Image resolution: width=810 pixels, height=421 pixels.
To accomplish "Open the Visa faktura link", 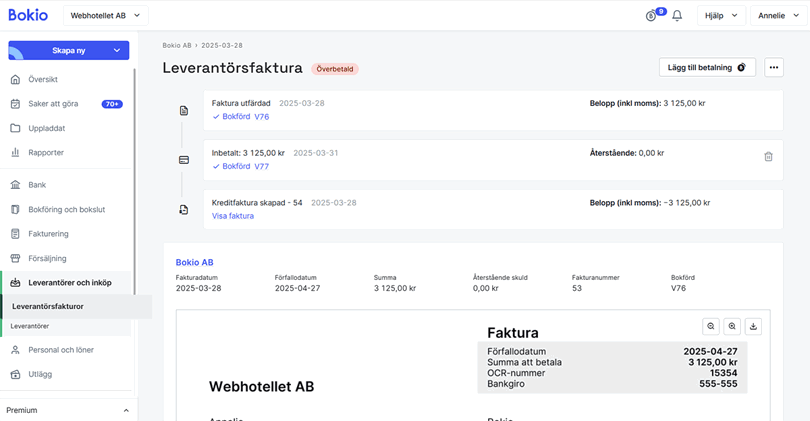I will [x=233, y=216].
